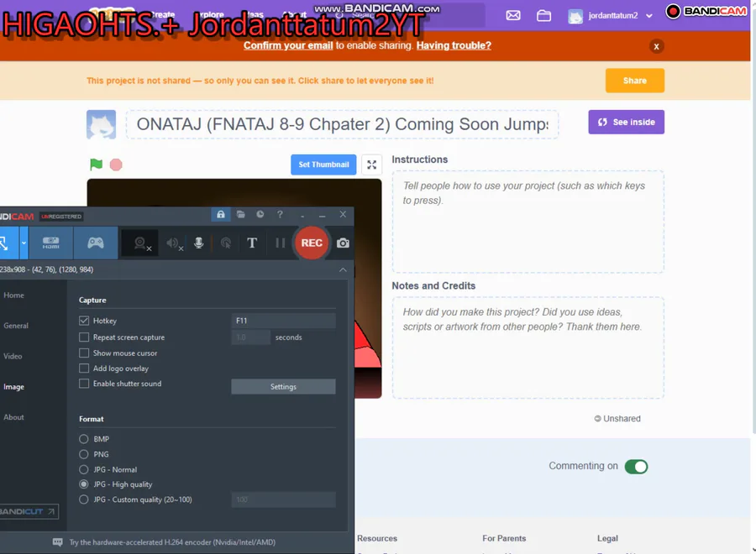The width and height of the screenshot is (756, 554).
Task: Click the pause recording icon
Action: pos(280,243)
